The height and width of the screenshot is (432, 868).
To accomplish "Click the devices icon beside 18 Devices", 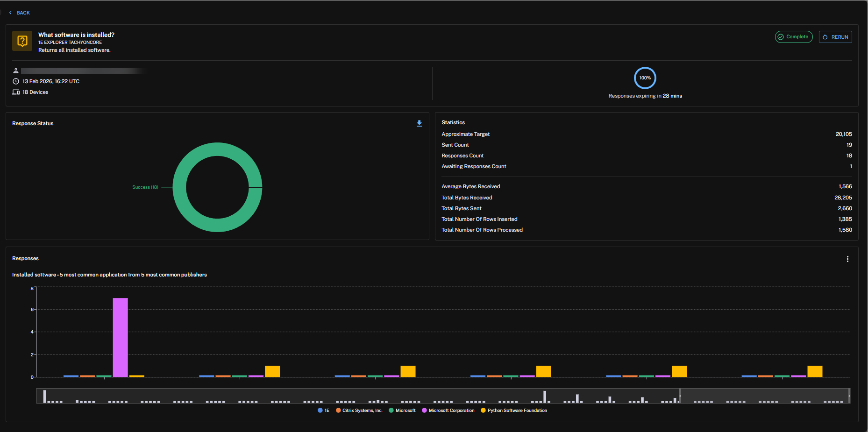I will coord(16,92).
